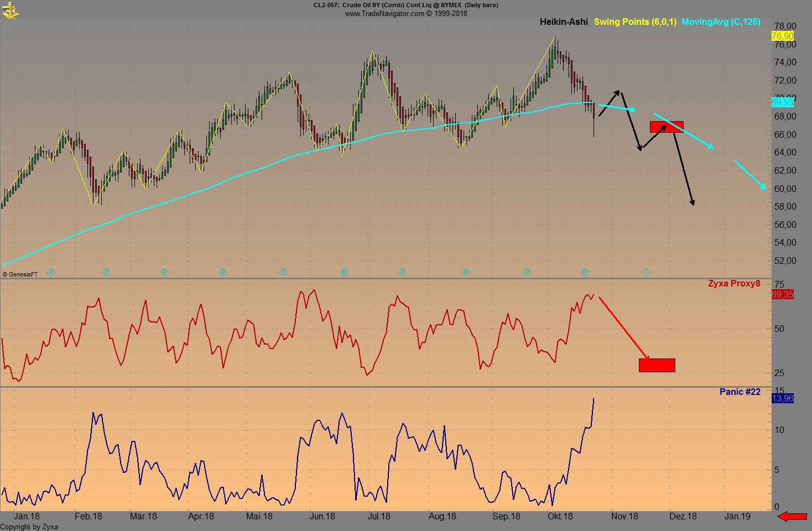
Task: Select the ® marker icon above Sep.18
Action: click(x=526, y=272)
